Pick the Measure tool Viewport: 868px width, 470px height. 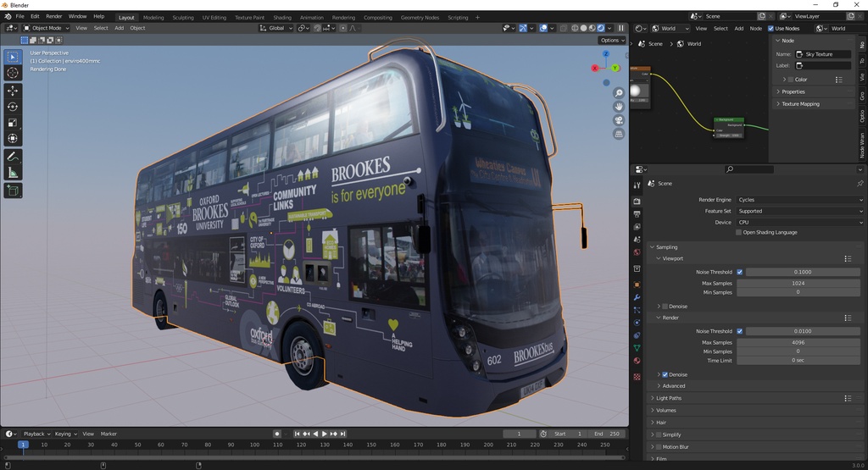[13, 173]
